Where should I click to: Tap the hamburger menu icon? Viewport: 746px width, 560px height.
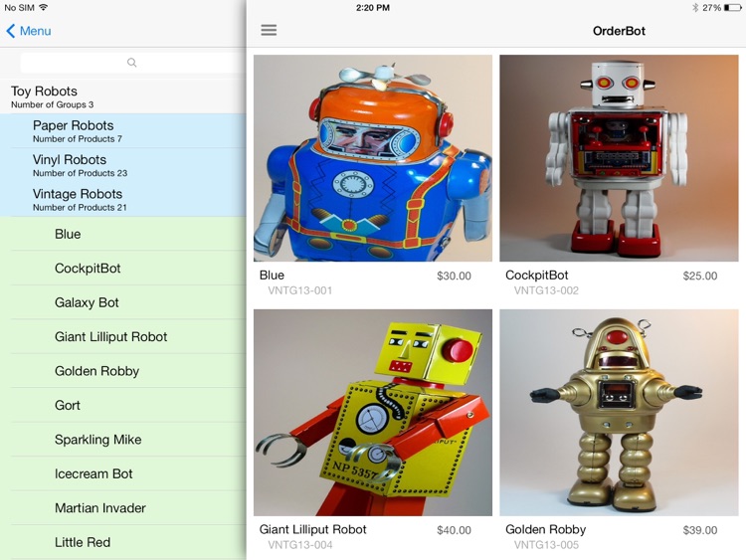[x=269, y=31]
